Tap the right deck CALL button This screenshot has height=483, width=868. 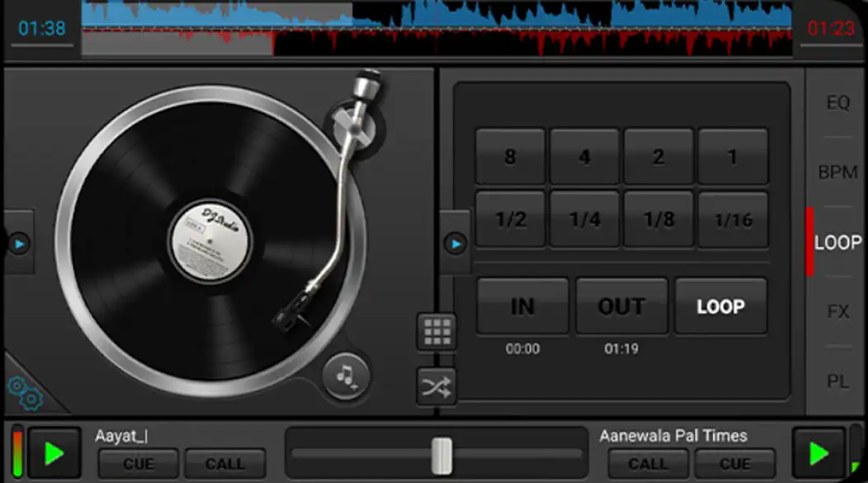tap(649, 464)
